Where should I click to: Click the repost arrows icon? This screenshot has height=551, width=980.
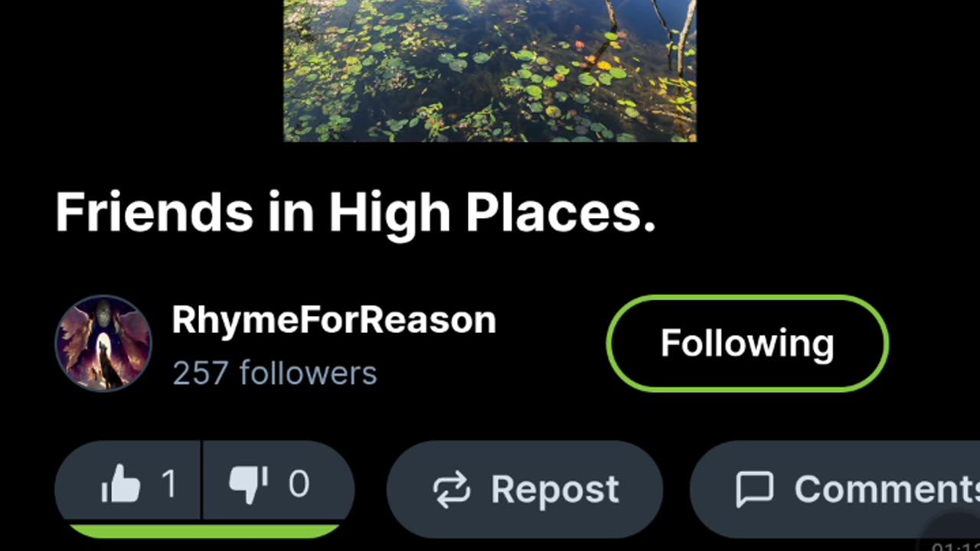(x=452, y=491)
